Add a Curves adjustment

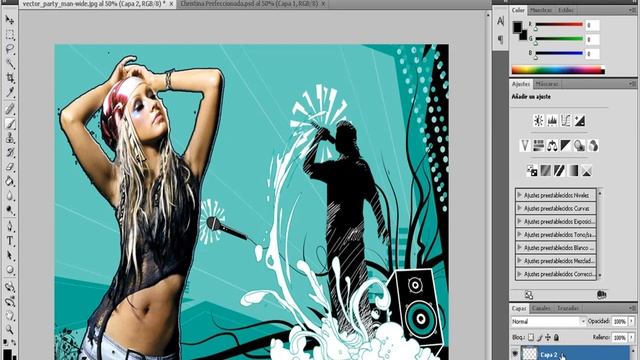coord(566,120)
